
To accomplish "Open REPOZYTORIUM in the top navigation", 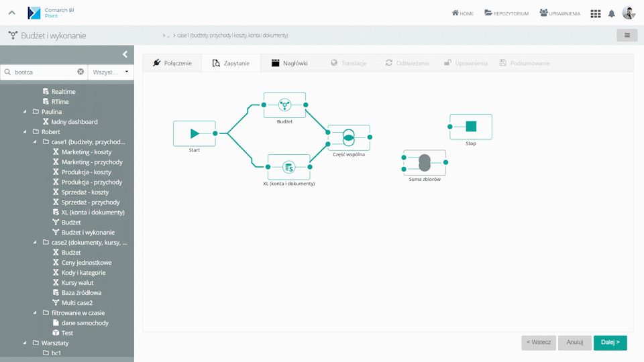I will 506,13.
